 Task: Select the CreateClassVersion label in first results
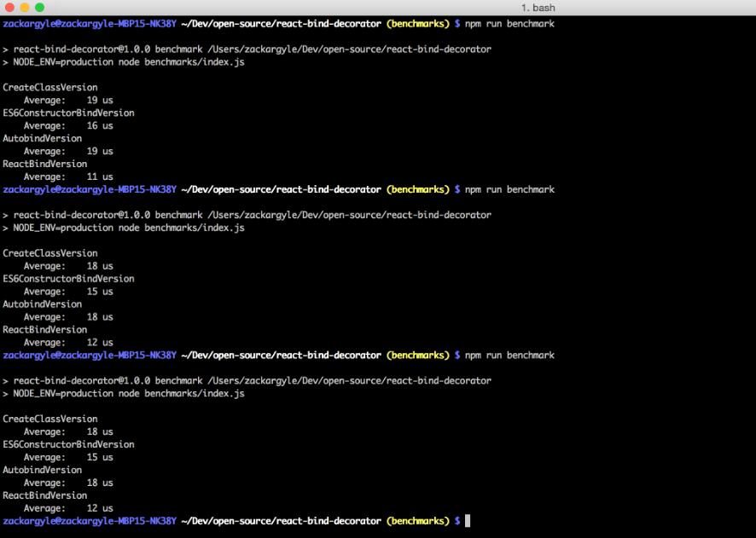pyautogui.click(x=48, y=87)
